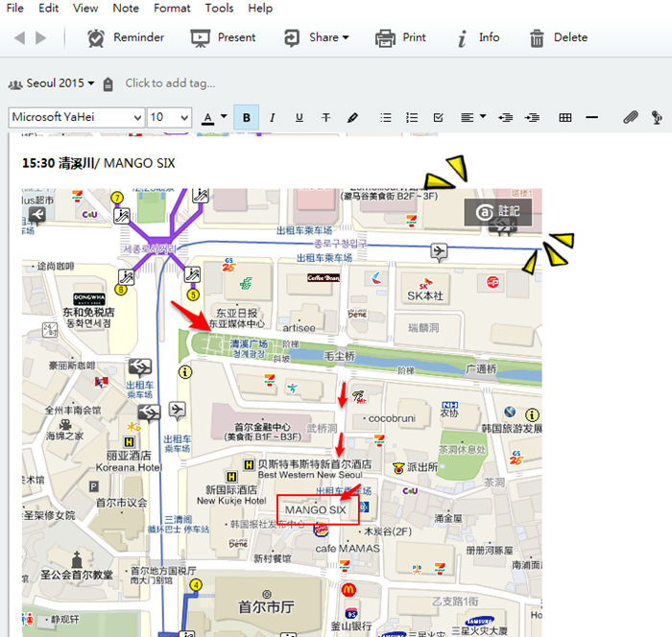
Task: Click the note heading 15:30 清溪川/ MANGO SIX
Action: (99, 163)
